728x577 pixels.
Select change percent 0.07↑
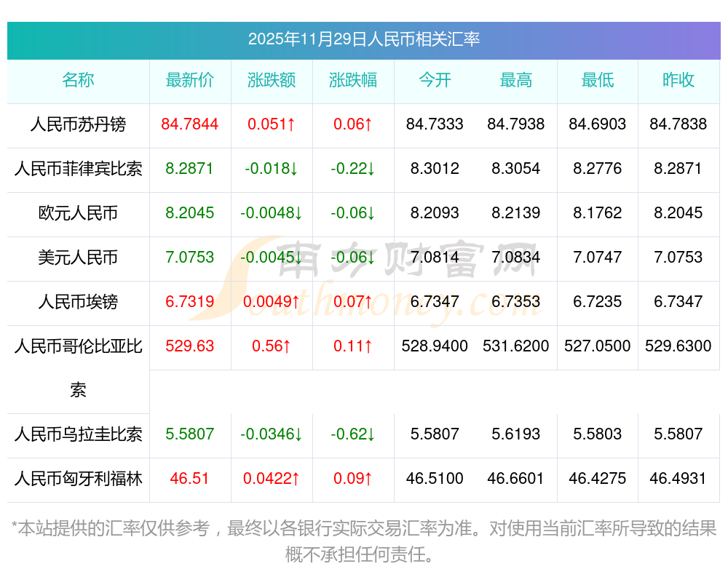pyautogui.click(x=353, y=302)
